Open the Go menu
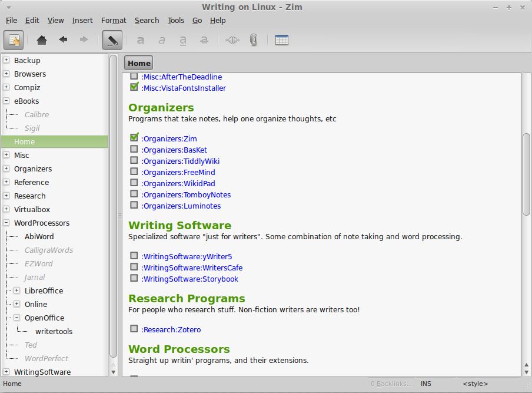 197,21
